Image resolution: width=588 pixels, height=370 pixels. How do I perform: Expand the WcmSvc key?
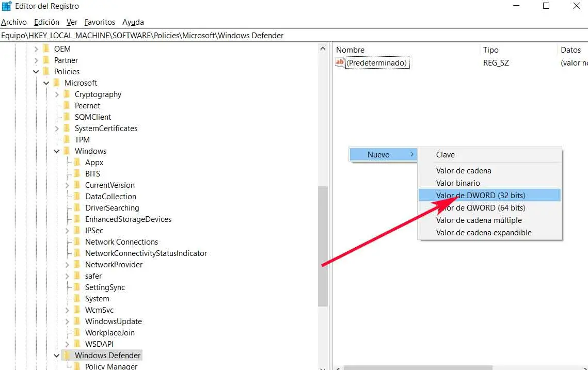(67, 310)
